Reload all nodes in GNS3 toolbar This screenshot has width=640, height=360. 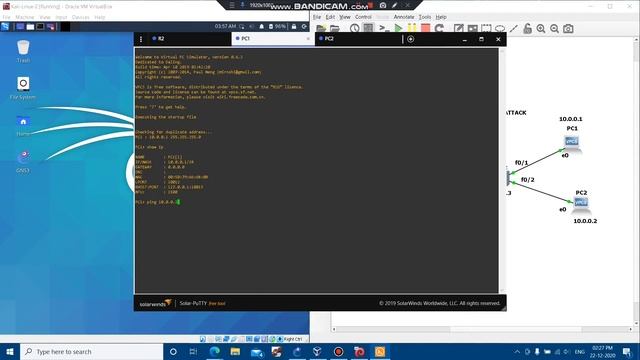tap(439, 29)
